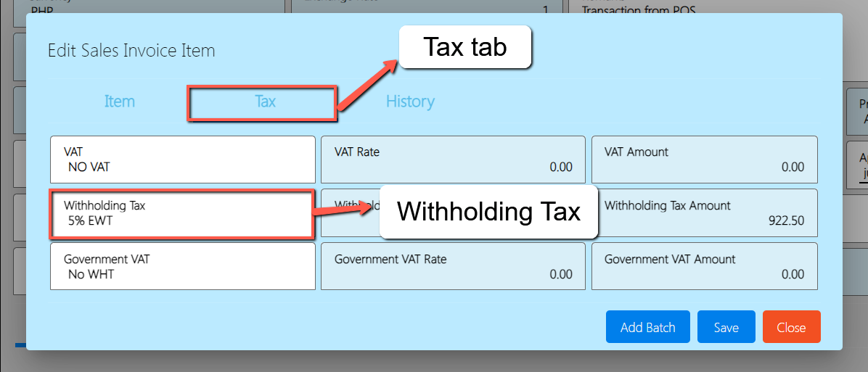Click the exchange rate value 1 in background

click(x=545, y=9)
